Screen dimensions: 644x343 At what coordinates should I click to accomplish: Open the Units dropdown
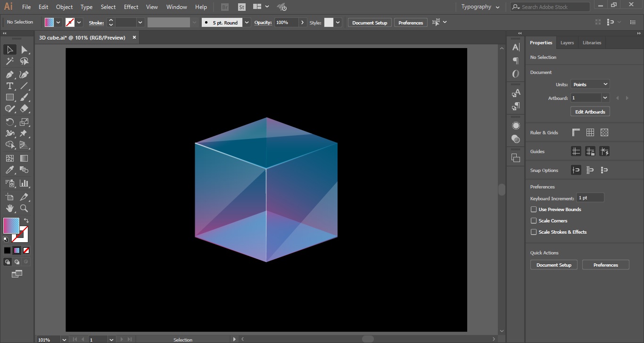click(590, 84)
